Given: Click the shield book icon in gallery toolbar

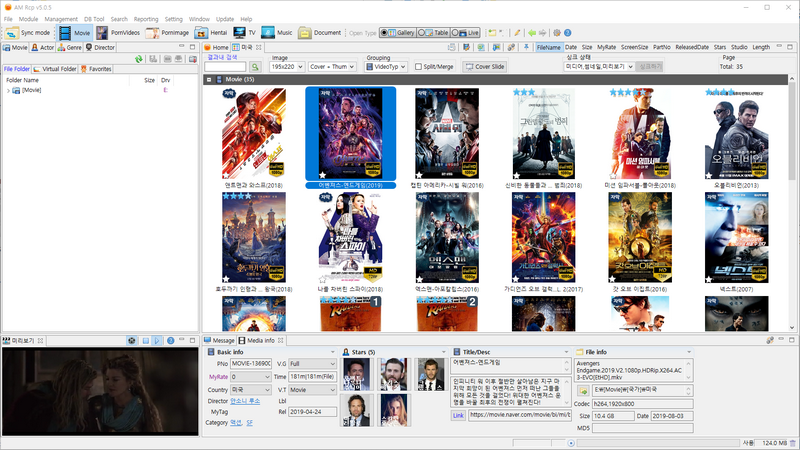Looking at the screenshot, I should click(x=466, y=47).
